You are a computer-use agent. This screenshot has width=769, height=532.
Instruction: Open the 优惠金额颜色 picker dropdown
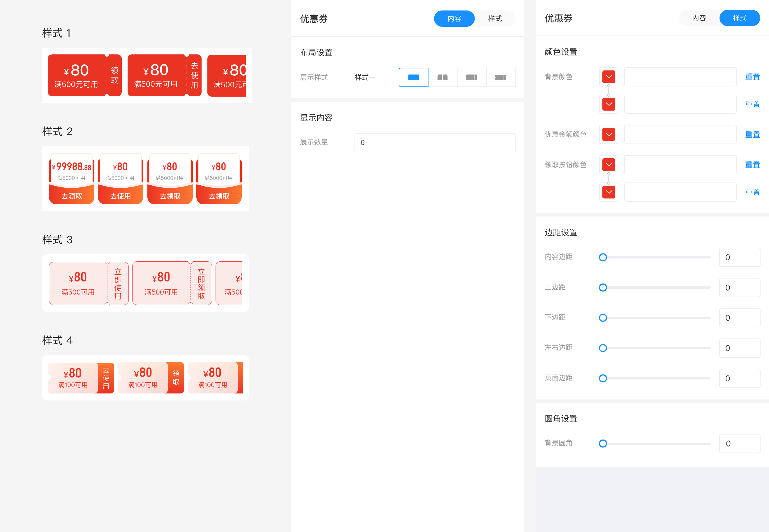pyautogui.click(x=609, y=134)
